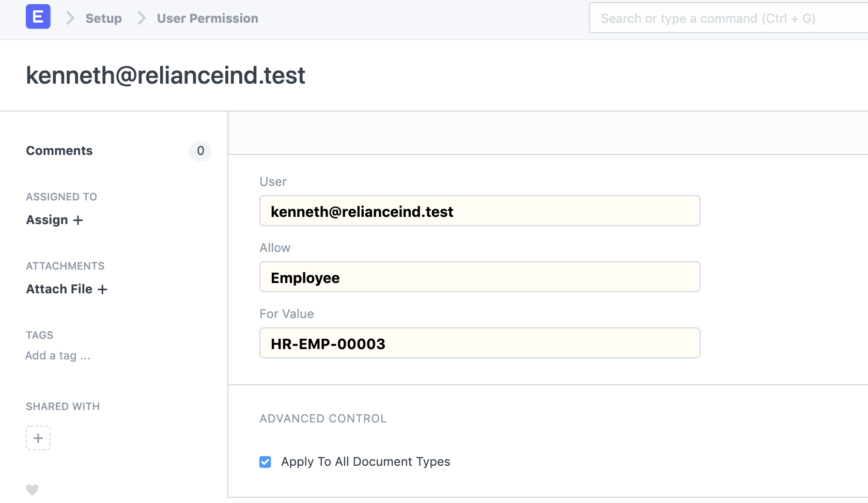Click the Add a tag field
The width and height of the screenshot is (868, 503).
coord(57,355)
